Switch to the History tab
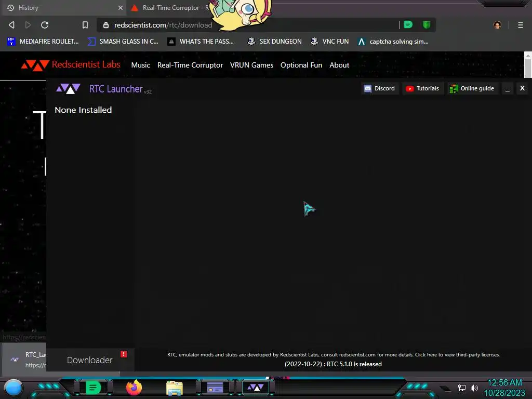 [63, 7]
